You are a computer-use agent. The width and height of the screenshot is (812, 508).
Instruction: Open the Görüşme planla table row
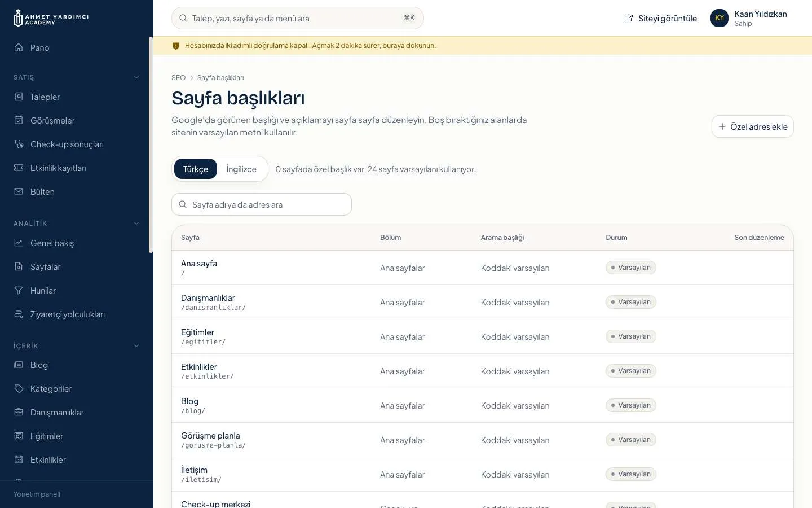[x=483, y=440]
